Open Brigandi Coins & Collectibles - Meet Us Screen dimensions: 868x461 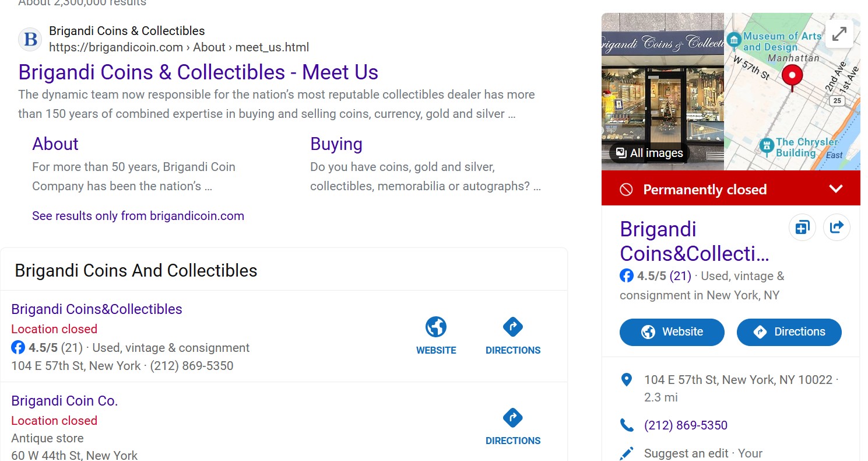198,72
